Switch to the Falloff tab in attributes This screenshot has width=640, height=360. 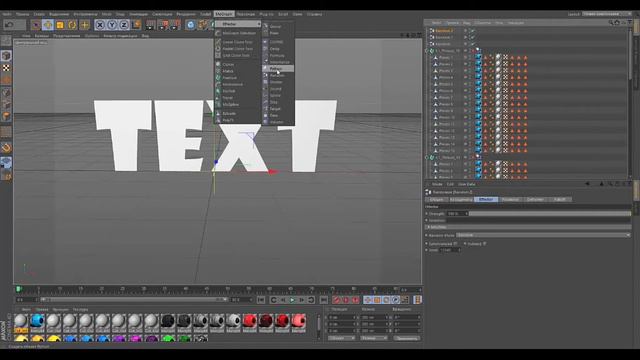click(x=559, y=200)
